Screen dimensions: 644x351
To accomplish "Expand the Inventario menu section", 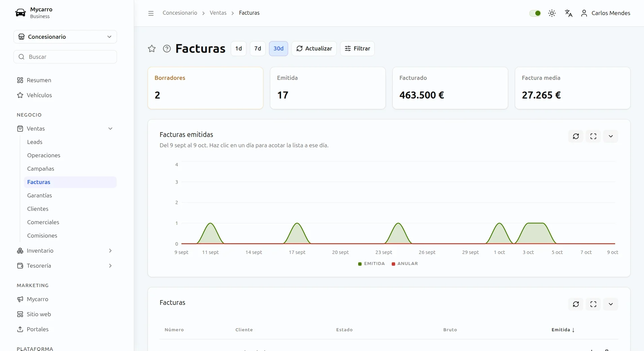I will [x=65, y=251].
